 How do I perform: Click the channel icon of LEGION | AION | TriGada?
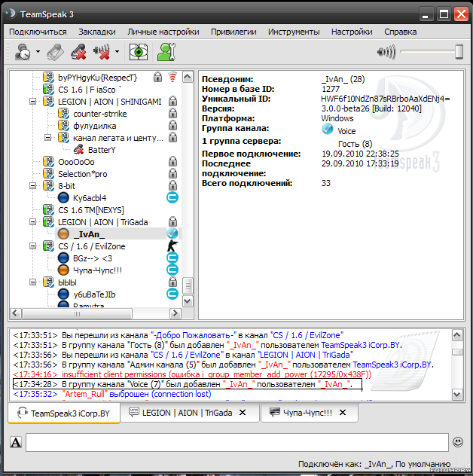(48, 221)
